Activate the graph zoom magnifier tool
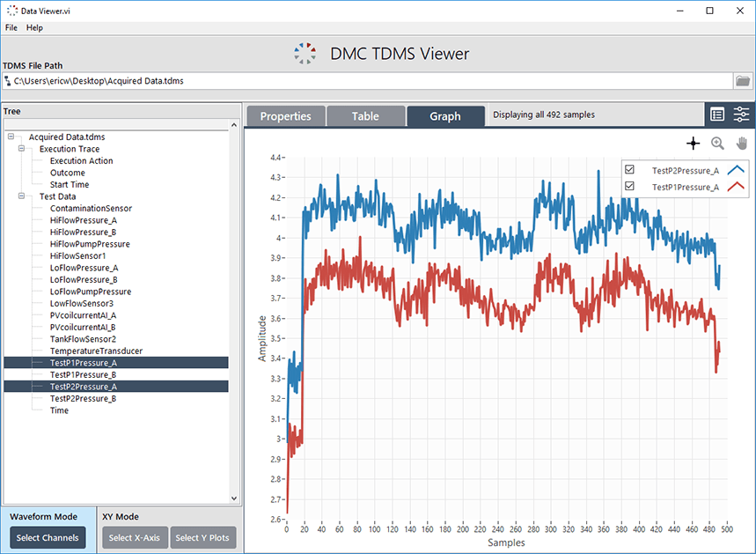This screenshot has height=554, width=756. click(x=717, y=144)
